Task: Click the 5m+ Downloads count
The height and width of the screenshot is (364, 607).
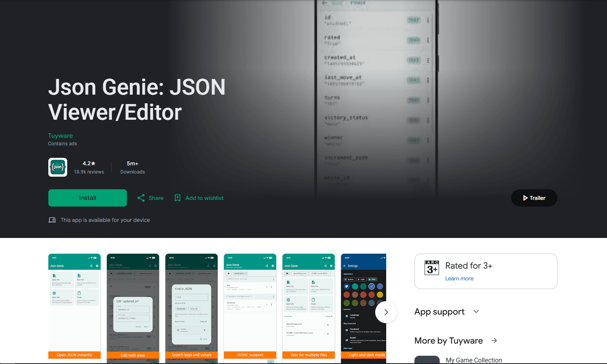Action: tap(132, 167)
